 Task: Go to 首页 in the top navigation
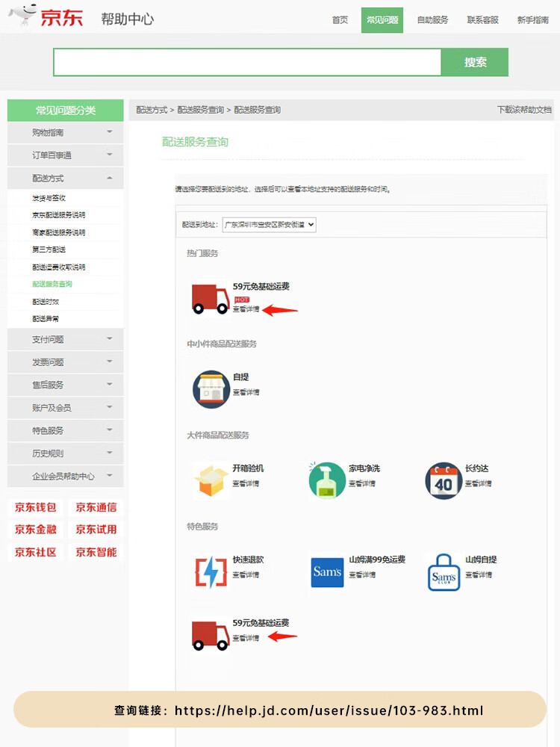(340, 20)
